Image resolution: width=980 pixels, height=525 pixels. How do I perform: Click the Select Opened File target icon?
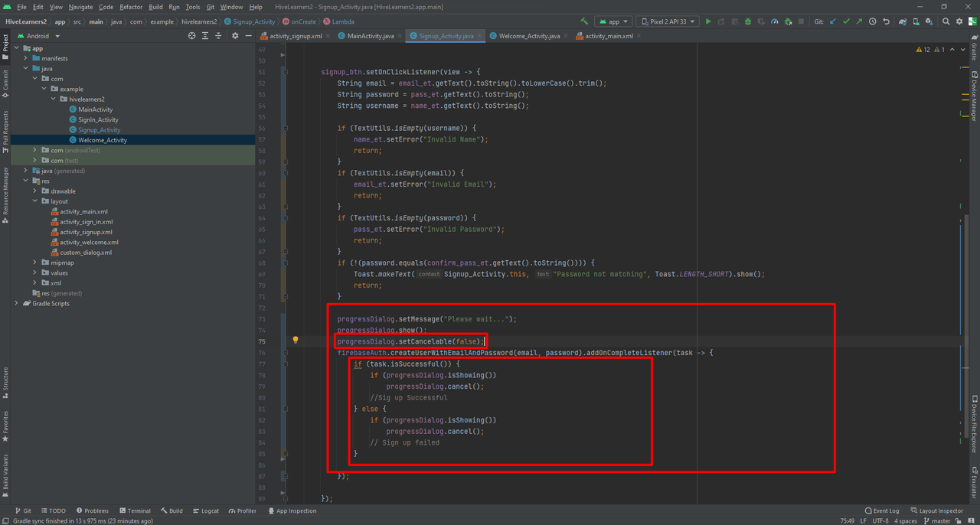[191, 36]
